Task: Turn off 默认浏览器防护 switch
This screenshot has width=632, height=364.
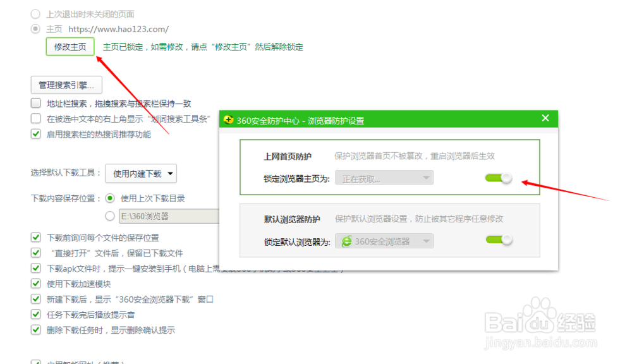Action: [x=499, y=240]
